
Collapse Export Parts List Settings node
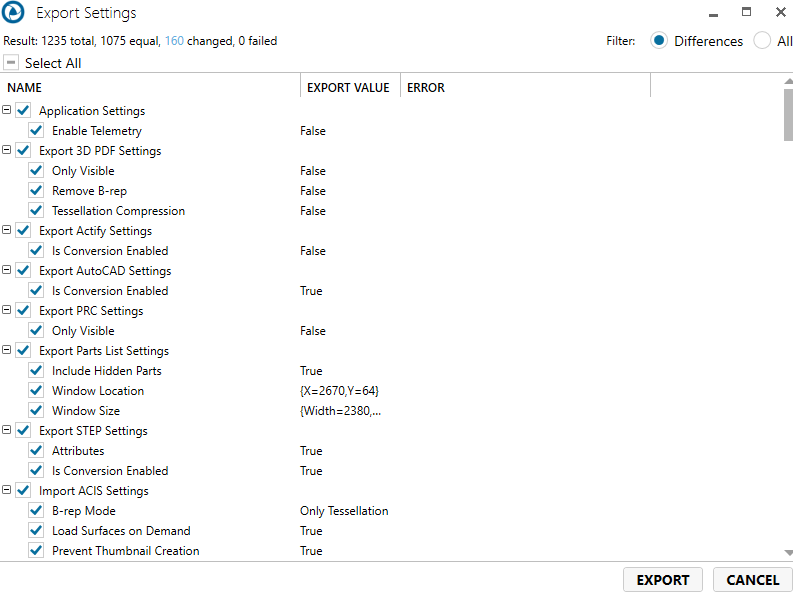pos(8,351)
